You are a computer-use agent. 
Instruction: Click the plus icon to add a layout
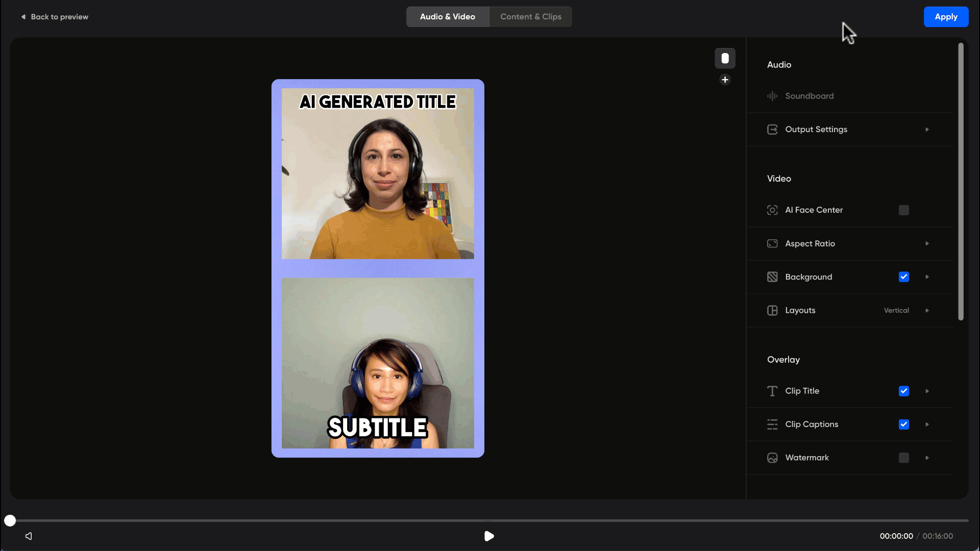(725, 80)
